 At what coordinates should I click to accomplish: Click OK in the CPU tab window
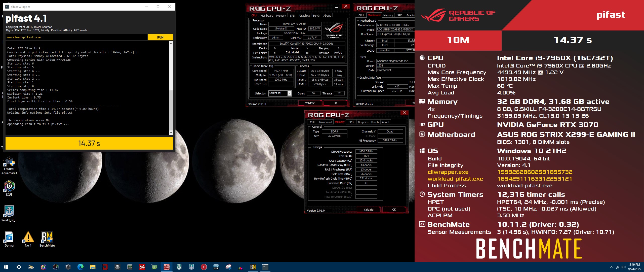335,103
